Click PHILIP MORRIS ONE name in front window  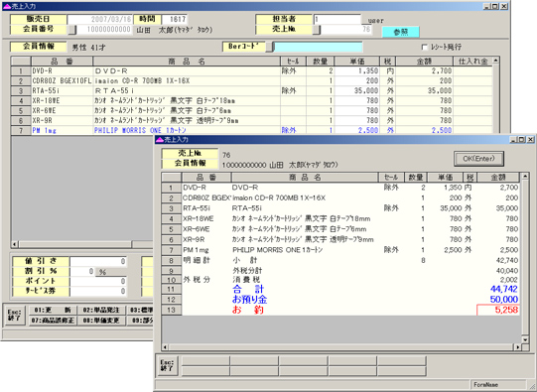[277, 250]
